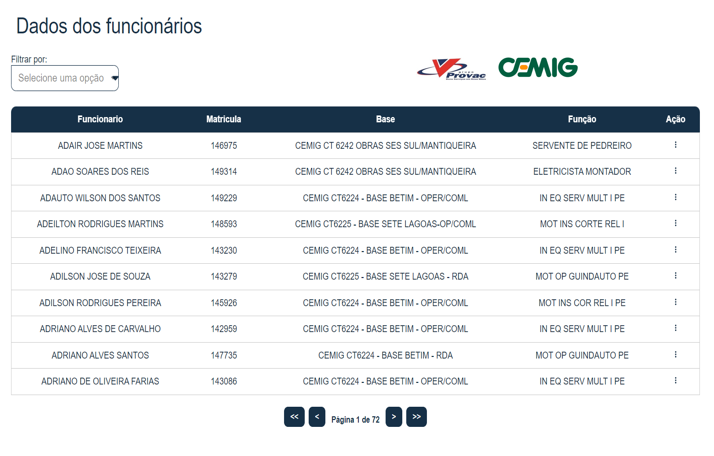Screen dimensions: 714x456
Task: Click the Matricula column header
Action: [224, 119]
